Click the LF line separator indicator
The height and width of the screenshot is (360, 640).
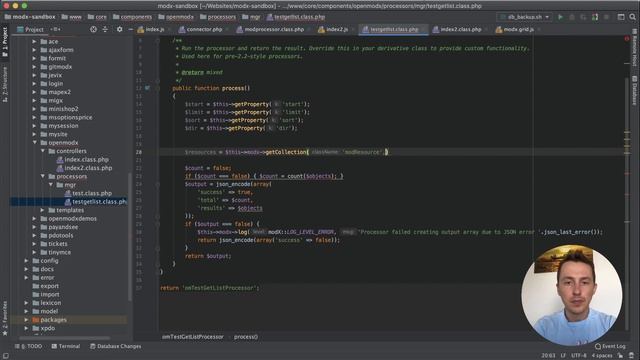point(563,356)
